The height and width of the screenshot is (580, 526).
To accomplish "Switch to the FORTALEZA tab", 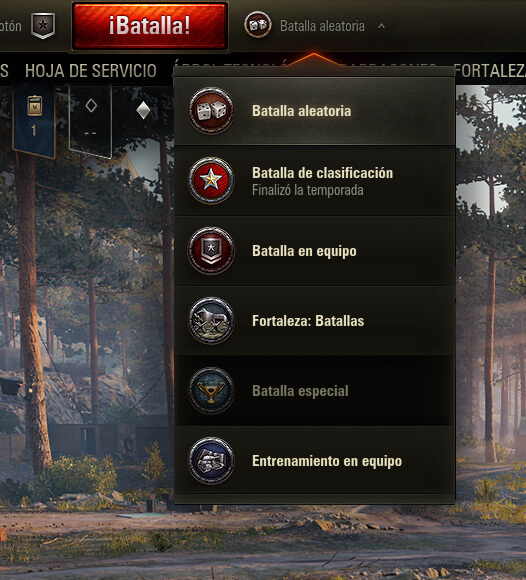I will tap(490, 71).
